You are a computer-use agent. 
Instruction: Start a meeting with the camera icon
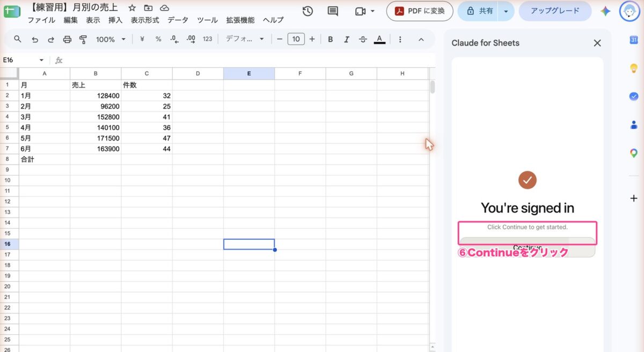(x=360, y=11)
